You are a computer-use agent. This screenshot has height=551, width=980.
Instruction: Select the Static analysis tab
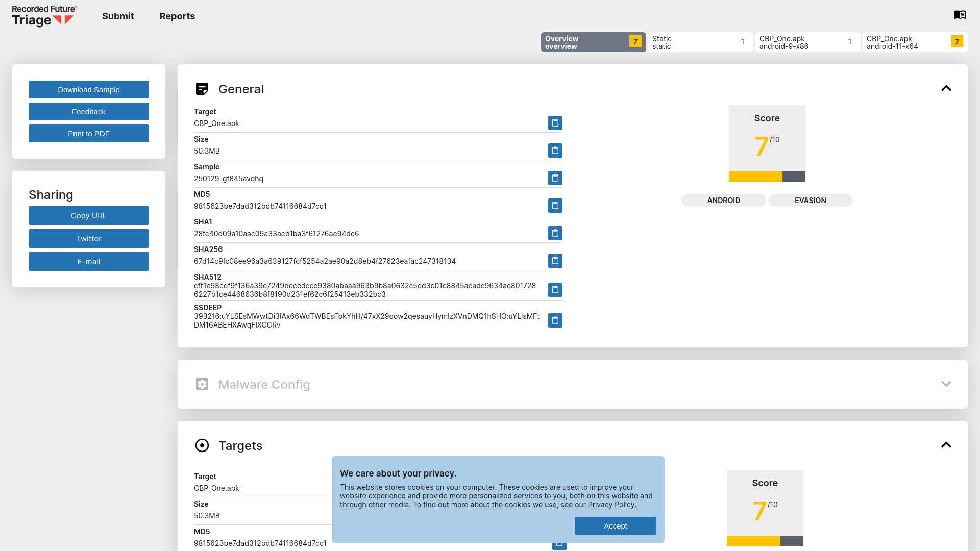click(x=699, y=42)
